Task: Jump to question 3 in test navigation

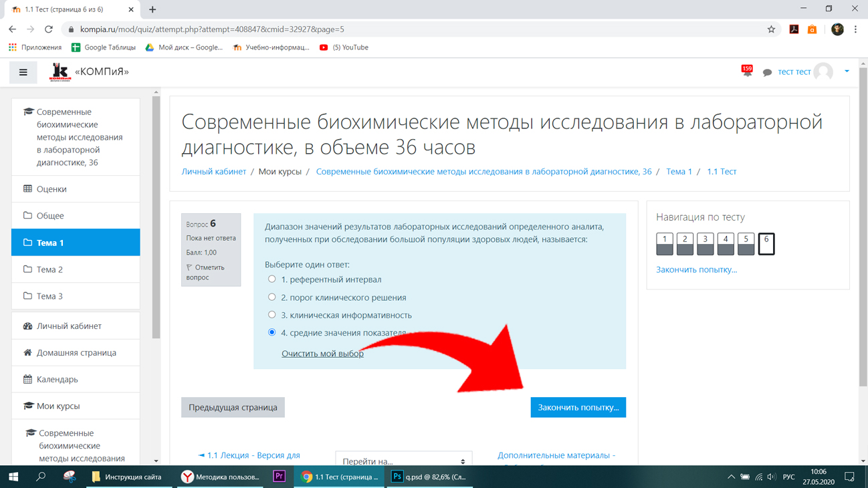Action: click(705, 244)
